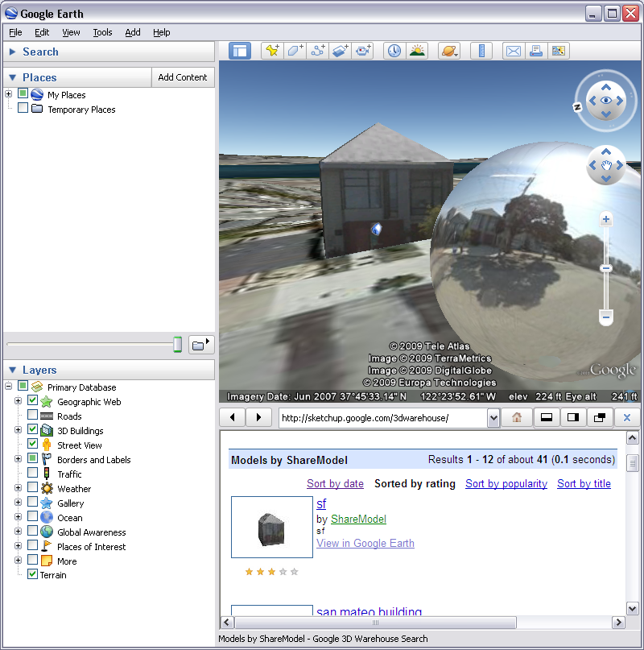Disable the Terrain layer checkbox

[x=33, y=575]
